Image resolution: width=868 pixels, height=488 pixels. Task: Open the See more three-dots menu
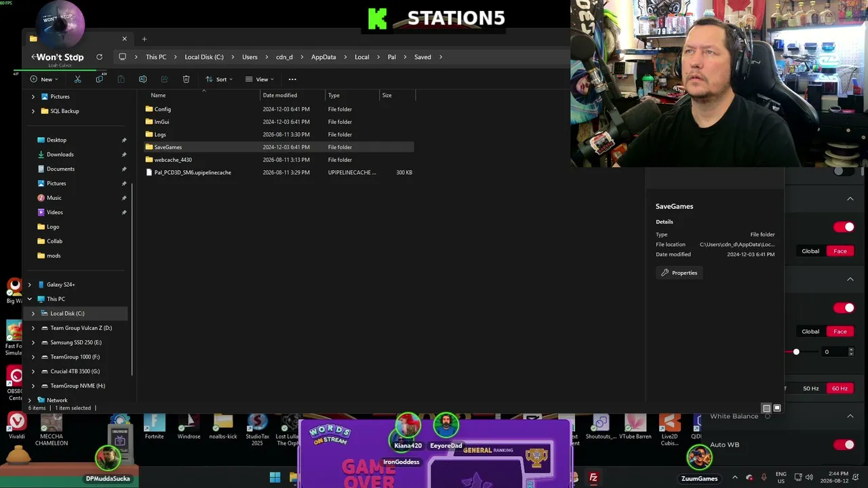click(x=292, y=79)
